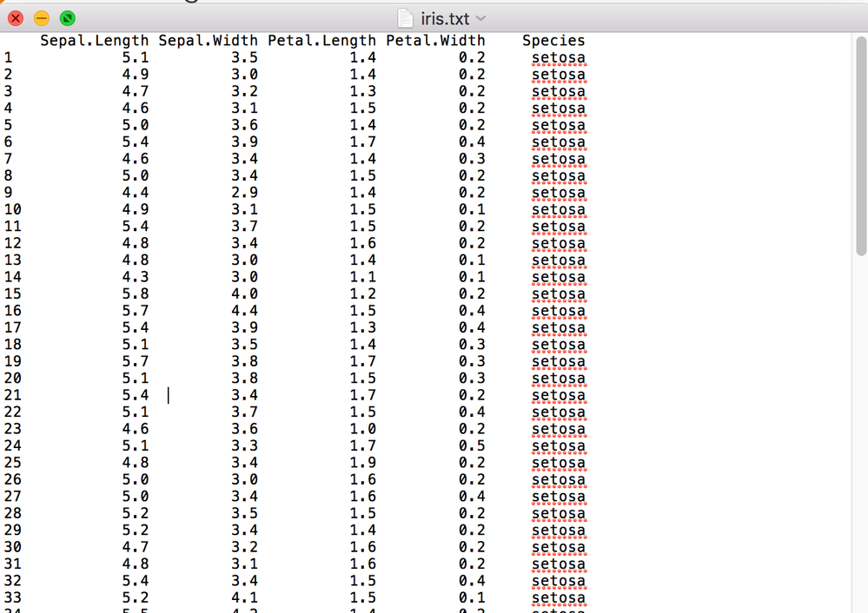Click the iris.txt window title text
The width and height of the screenshot is (868, 613).
click(x=445, y=19)
